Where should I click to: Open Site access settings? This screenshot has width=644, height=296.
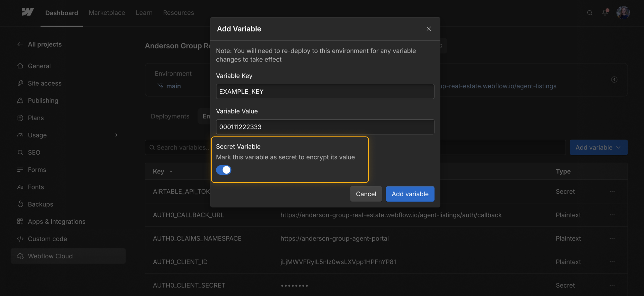45,83
